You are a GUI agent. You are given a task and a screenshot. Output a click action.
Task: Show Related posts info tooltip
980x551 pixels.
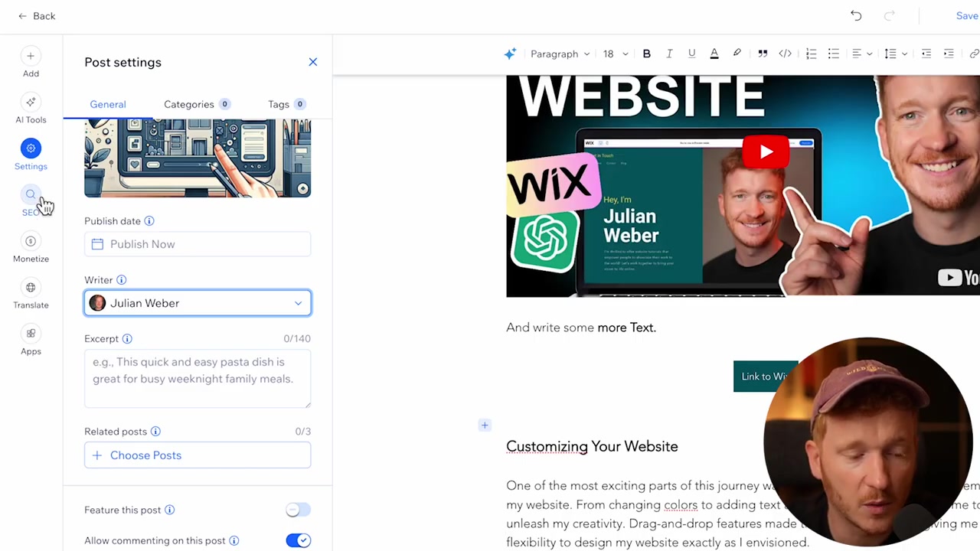coord(155,432)
